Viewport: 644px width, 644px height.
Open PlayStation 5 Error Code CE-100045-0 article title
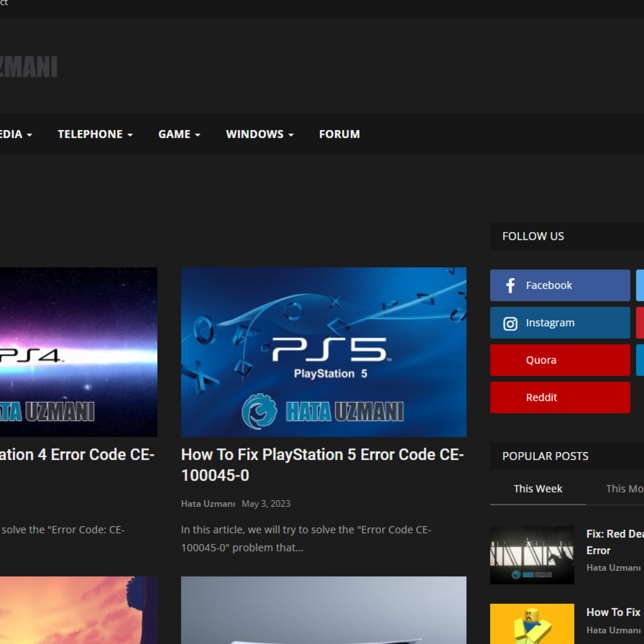coord(322,465)
